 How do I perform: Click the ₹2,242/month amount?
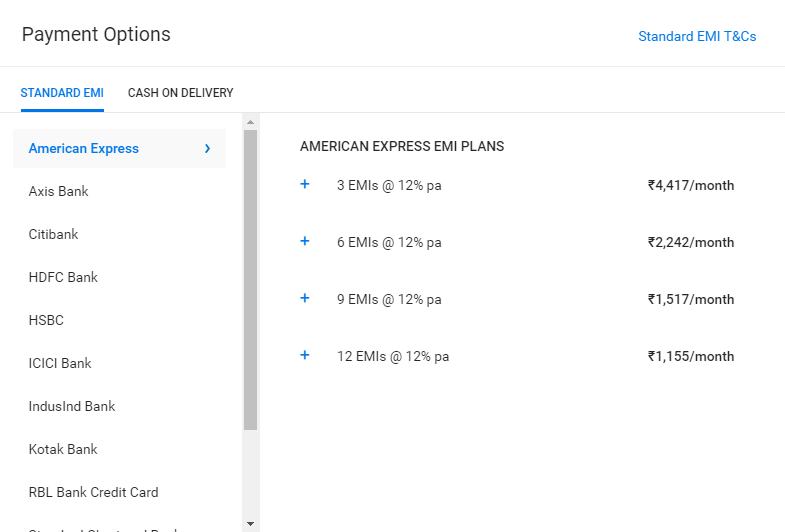(691, 243)
